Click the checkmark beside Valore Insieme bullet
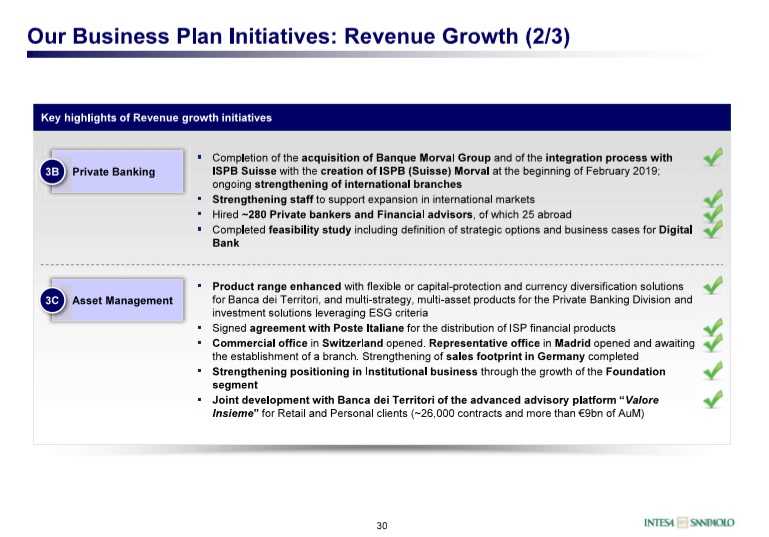 713,400
